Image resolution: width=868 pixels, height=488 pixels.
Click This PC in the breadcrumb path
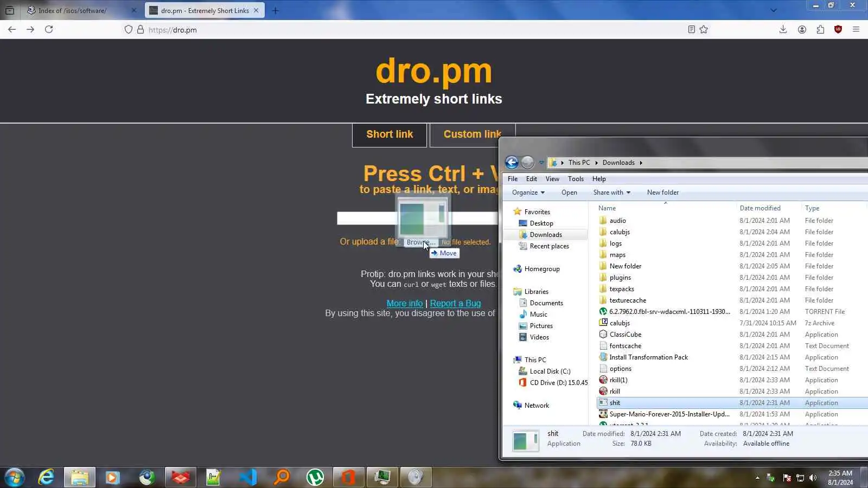tap(579, 163)
